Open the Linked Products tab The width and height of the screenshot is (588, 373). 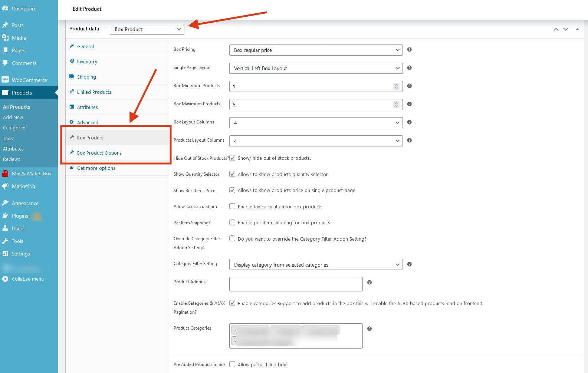117,92
